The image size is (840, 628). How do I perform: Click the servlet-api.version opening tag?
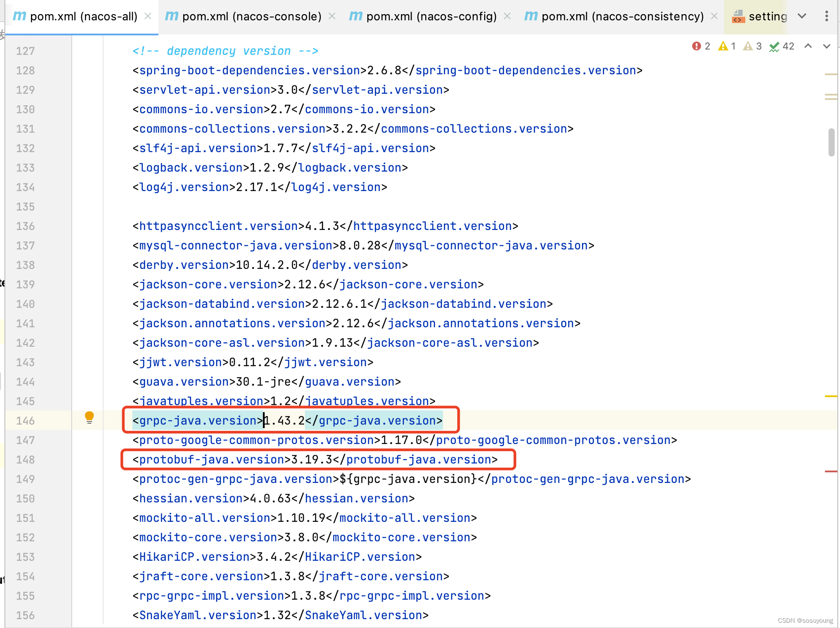pyautogui.click(x=205, y=90)
